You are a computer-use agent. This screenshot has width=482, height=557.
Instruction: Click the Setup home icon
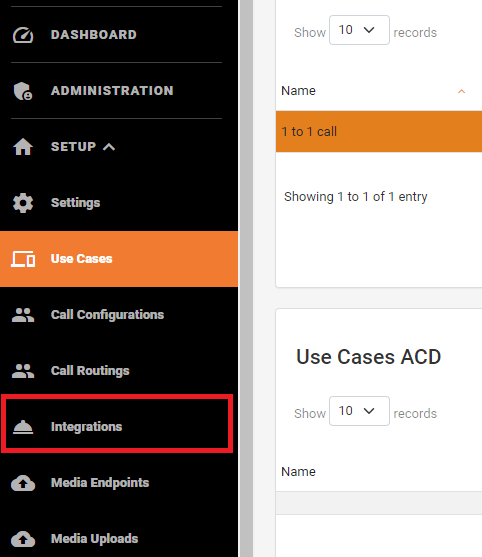[23, 147]
